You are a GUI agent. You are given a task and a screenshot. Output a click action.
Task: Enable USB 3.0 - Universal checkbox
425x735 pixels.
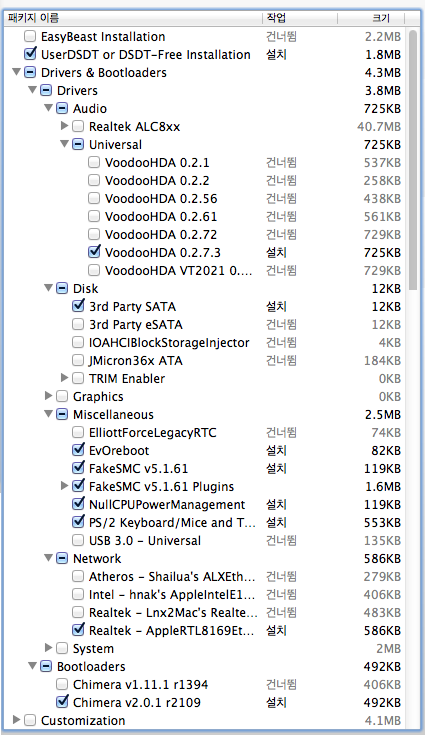(78, 540)
